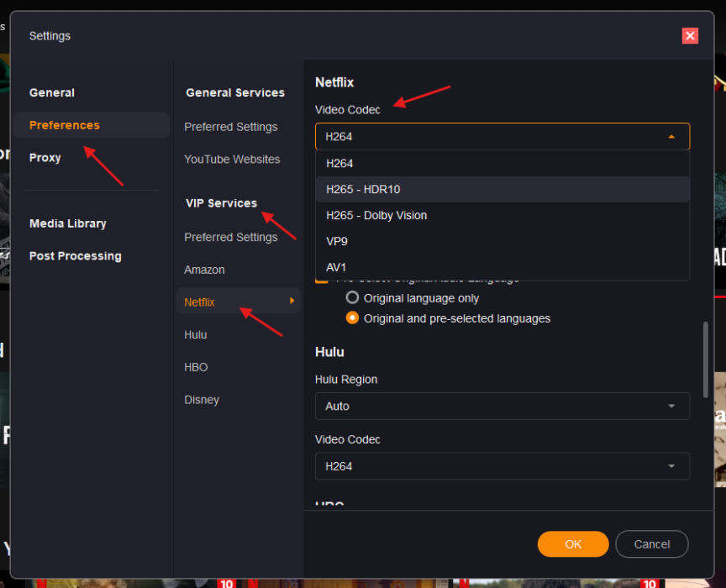Choose VP9 codec option
The image size is (726, 588).
502,241
